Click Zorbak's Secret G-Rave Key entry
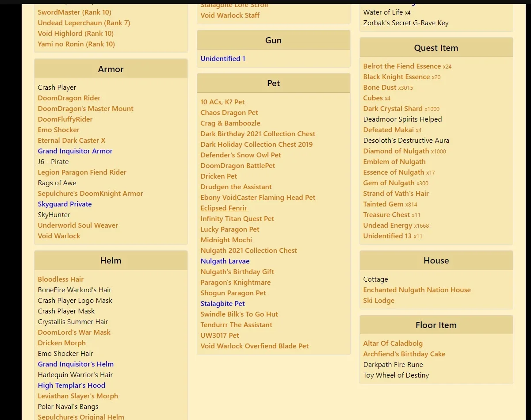Viewport: 531px width, 420px height. point(406,23)
